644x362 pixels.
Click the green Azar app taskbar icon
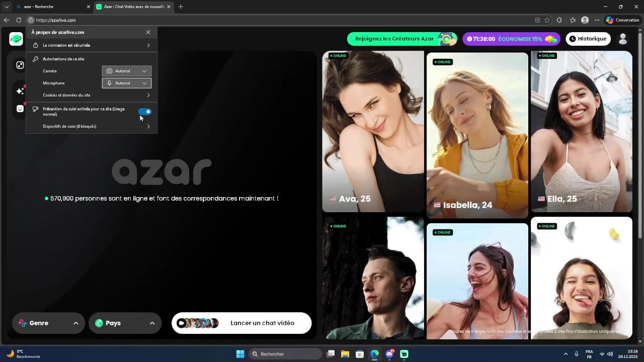coord(404,354)
